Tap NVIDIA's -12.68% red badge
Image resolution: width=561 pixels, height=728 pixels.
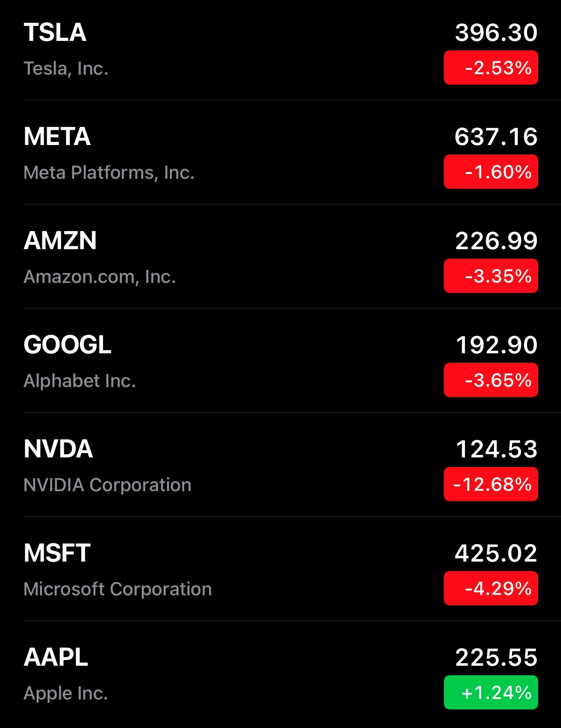[x=491, y=484]
